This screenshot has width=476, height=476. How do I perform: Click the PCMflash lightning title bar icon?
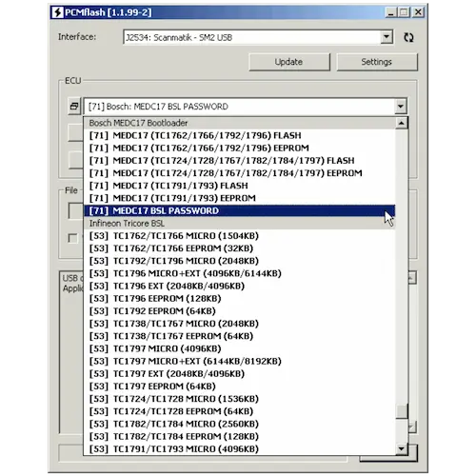point(57,12)
